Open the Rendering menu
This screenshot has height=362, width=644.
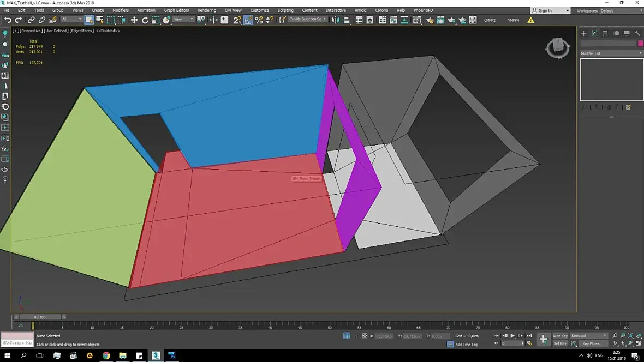(206, 10)
